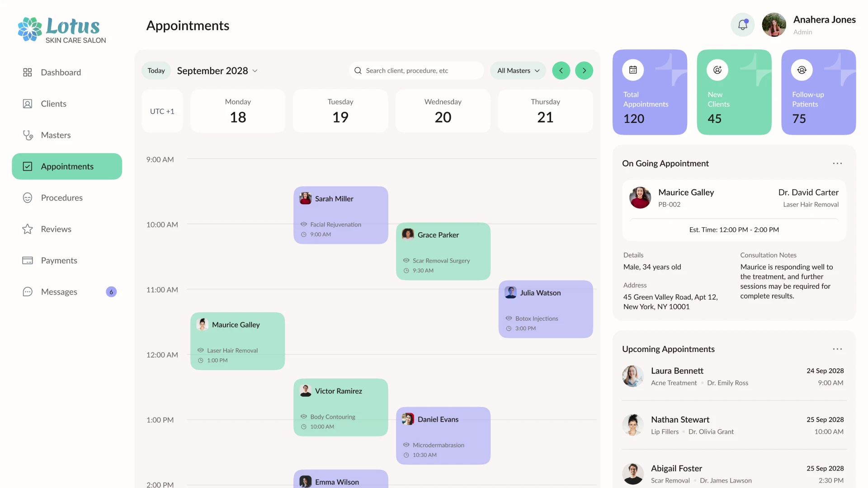The image size is (868, 488).
Task: Open On Going Appointment options menu
Action: pos(837,164)
